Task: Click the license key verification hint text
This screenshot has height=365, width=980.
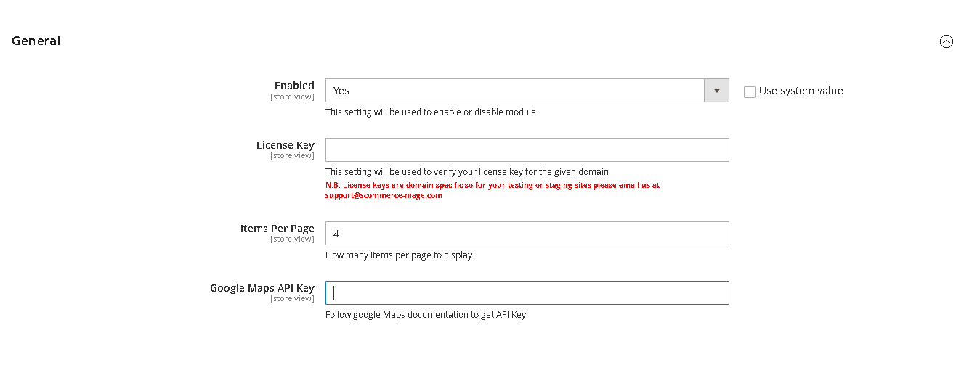Action: tap(466, 172)
